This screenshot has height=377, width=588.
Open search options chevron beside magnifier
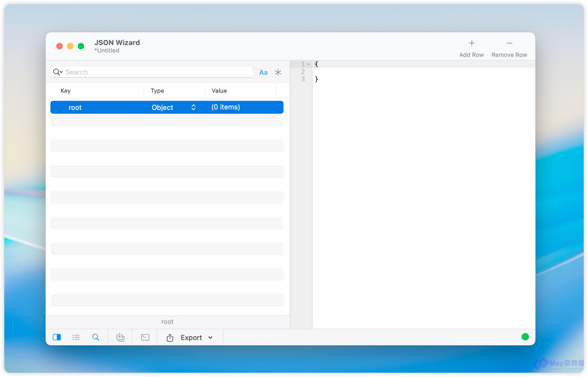click(x=61, y=72)
